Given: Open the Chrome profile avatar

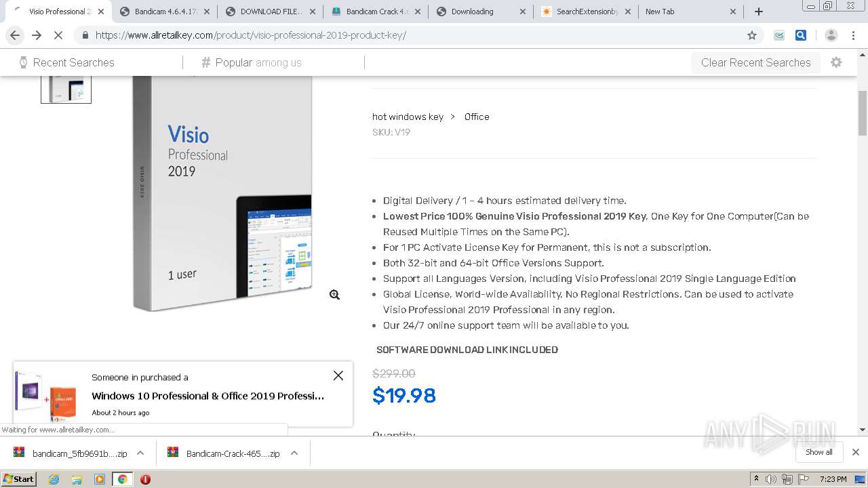Looking at the screenshot, I should click(831, 35).
